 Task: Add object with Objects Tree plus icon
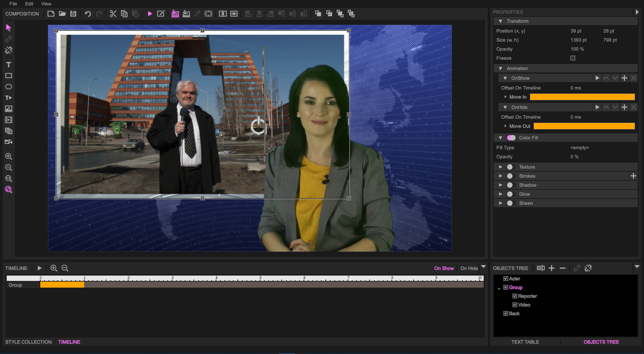552,268
